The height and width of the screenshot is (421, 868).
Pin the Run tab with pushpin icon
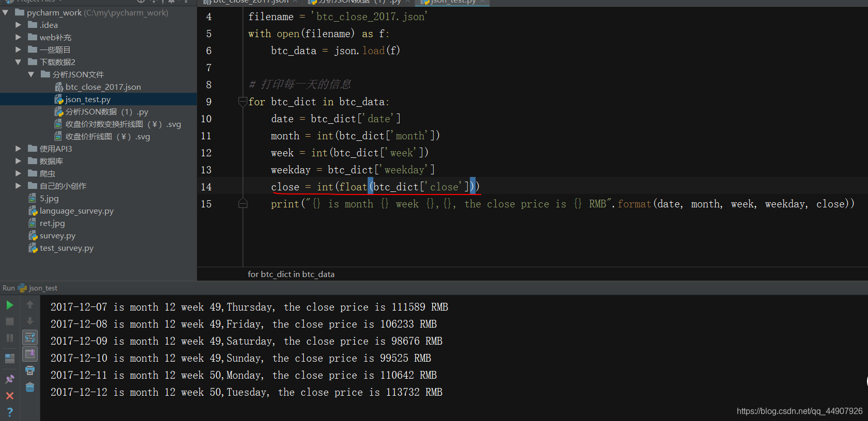click(9, 379)
